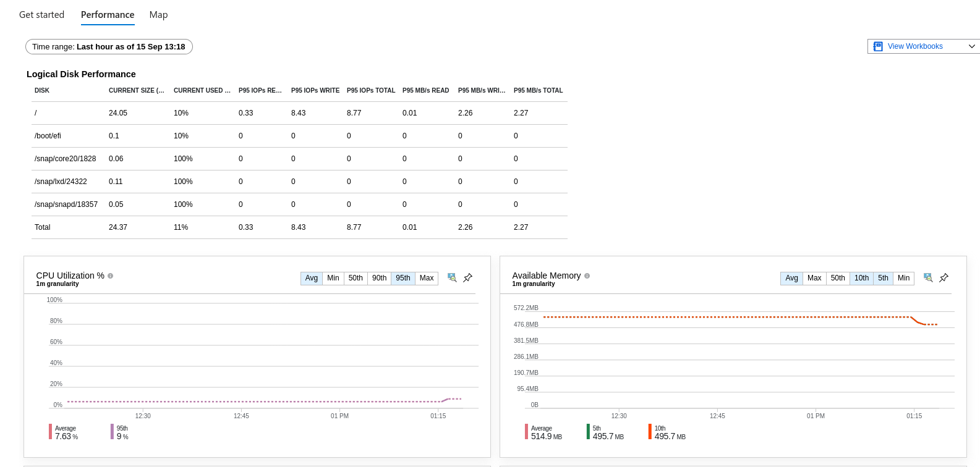The image size is (980, 467).
Task: Click the workbook icon in View Workbooks
Action: [x=878, y=46]
